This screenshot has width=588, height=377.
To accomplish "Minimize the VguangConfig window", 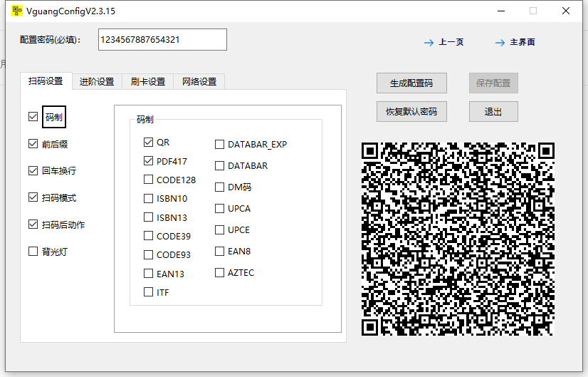I will tap(501, 11).
